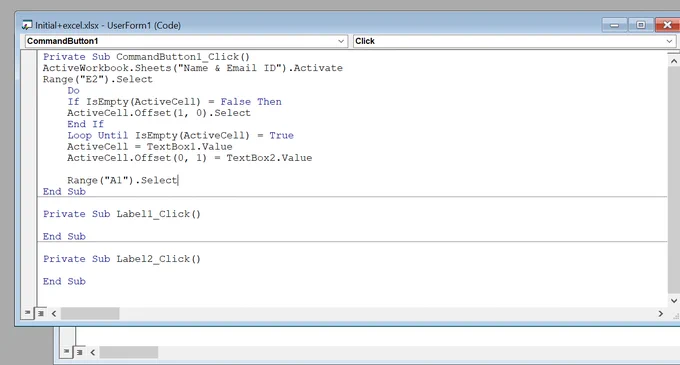Click the code window scroll up arrow
Image resolution: width=680 pixels, height=365 pixels.
[673, 61]
